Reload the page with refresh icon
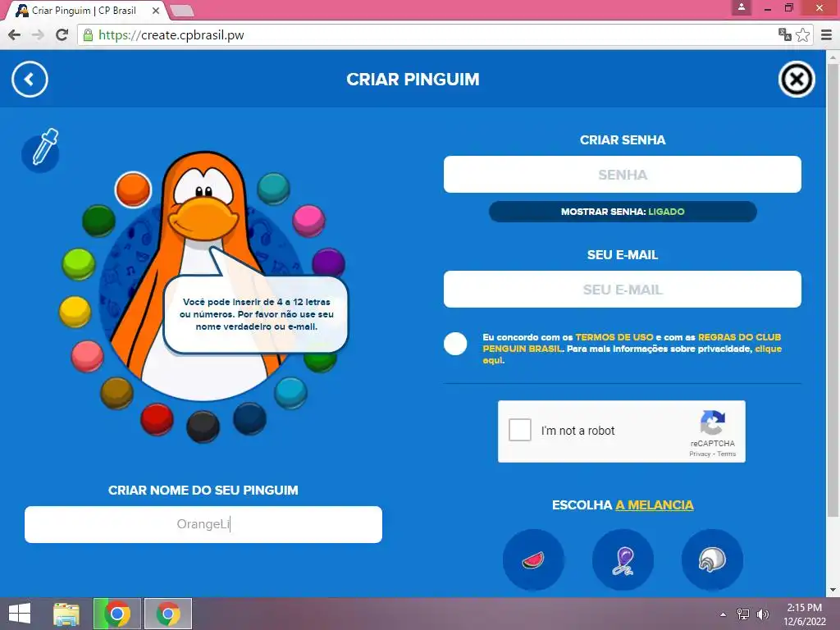Screen dimensions: 840x630 click(62, 34)
